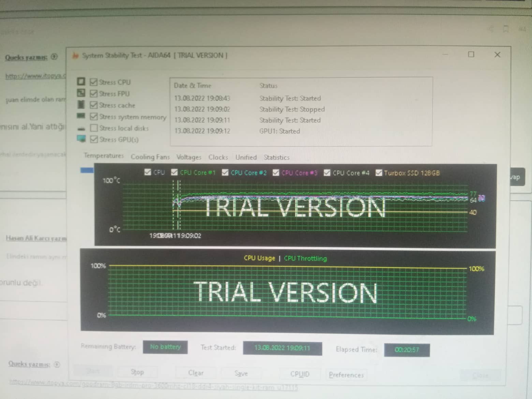Click the Status column header

268,86
